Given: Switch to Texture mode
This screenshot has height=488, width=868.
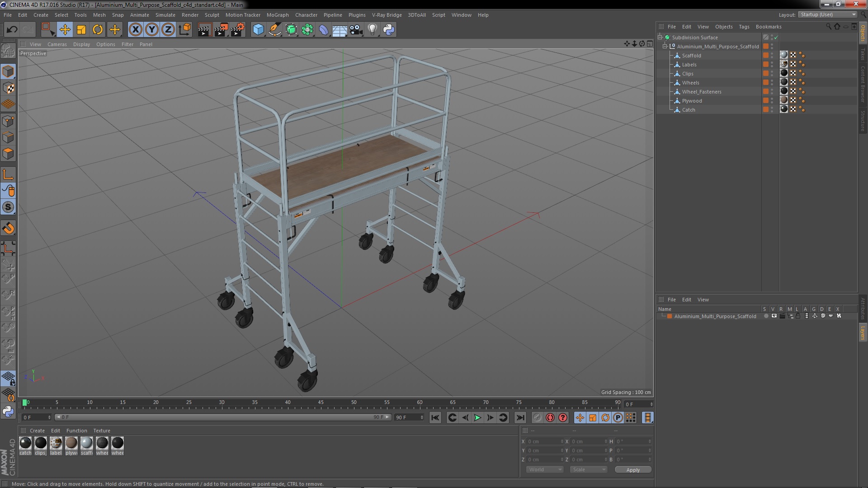Looking at the screenshot, I should [x=8, y=88].
